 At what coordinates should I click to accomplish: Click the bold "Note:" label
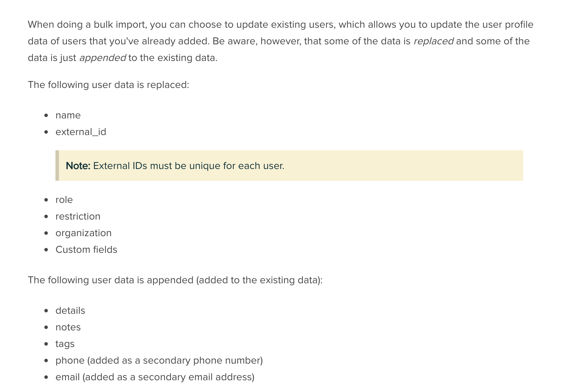point(78,166)
